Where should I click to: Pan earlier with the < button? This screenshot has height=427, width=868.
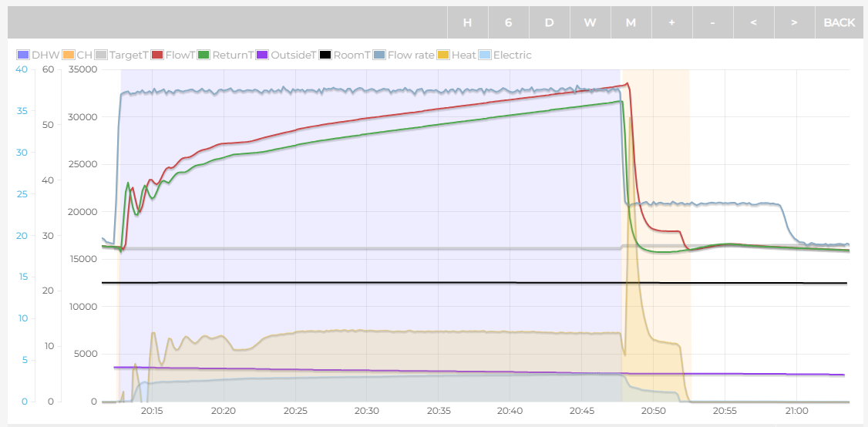(753, 22)
